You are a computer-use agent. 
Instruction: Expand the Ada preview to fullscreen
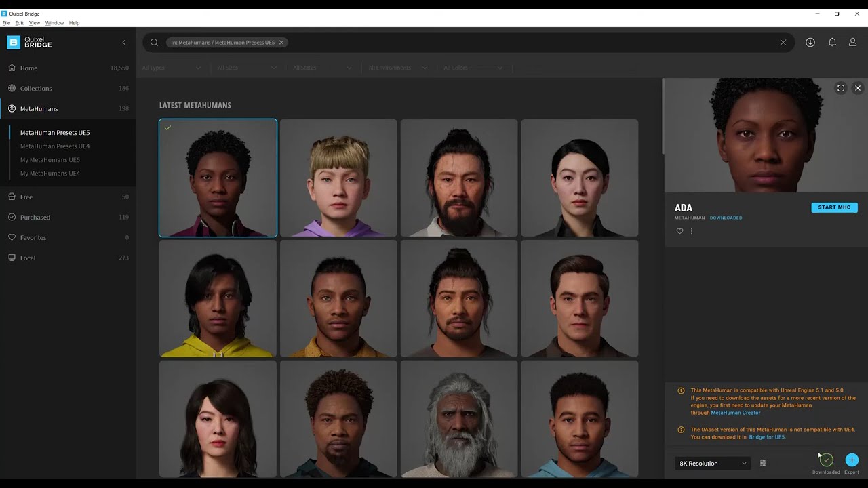(x=841, y=88)
